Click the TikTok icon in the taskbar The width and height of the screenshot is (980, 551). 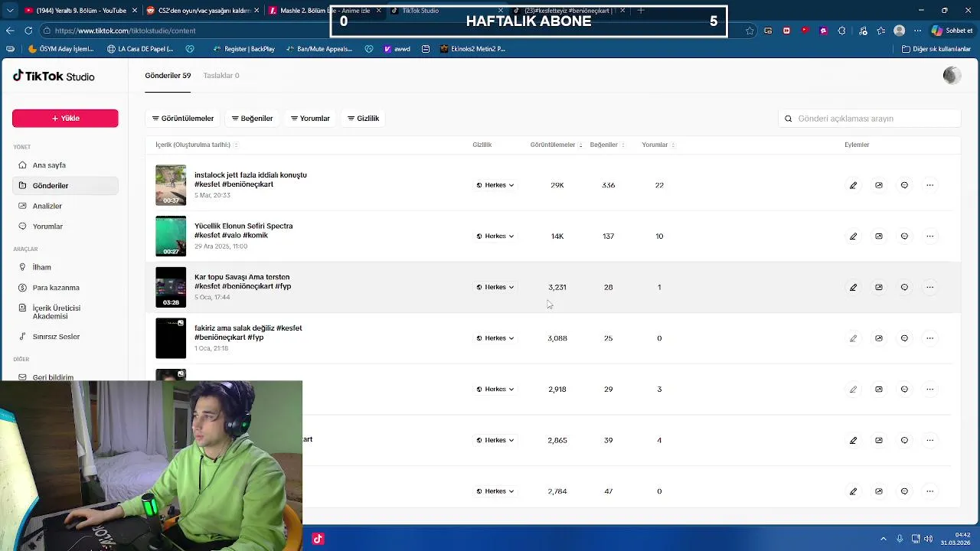318,539
